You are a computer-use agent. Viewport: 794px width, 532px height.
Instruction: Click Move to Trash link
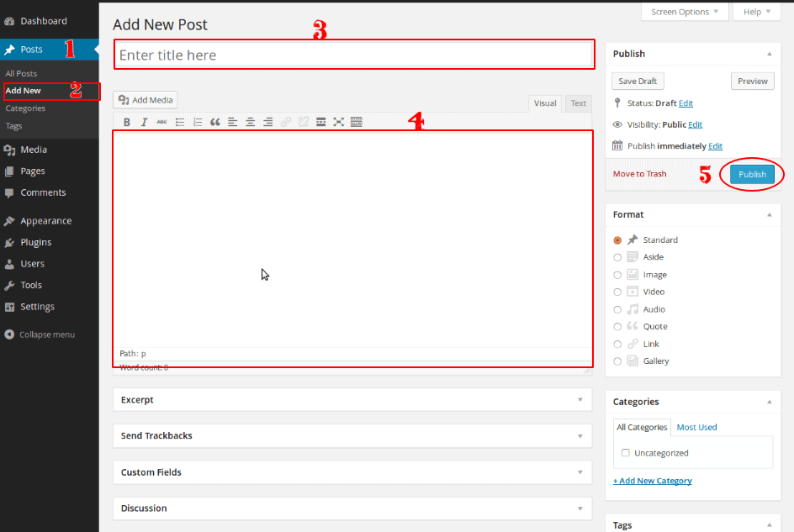[x=639, y=174]
